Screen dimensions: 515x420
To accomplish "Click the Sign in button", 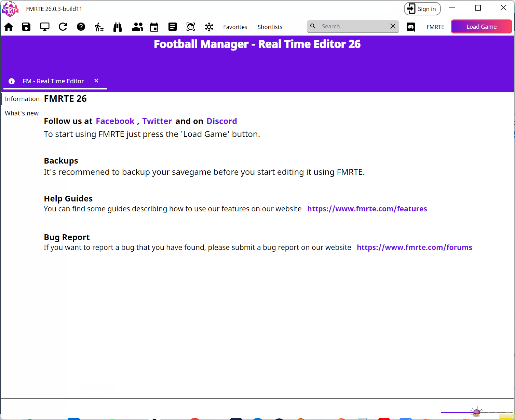I will (x=422, y=9).
